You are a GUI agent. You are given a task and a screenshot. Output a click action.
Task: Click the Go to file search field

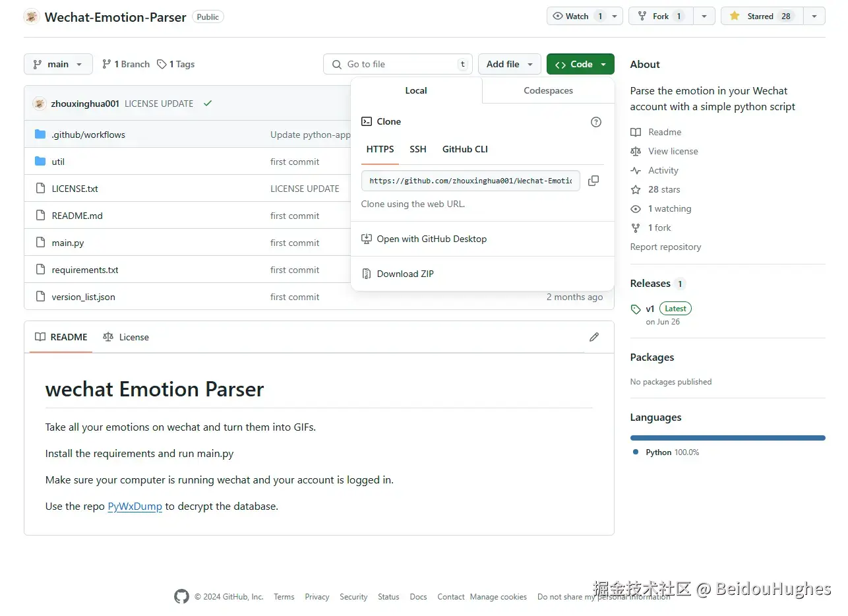click(x=398, y=64)
